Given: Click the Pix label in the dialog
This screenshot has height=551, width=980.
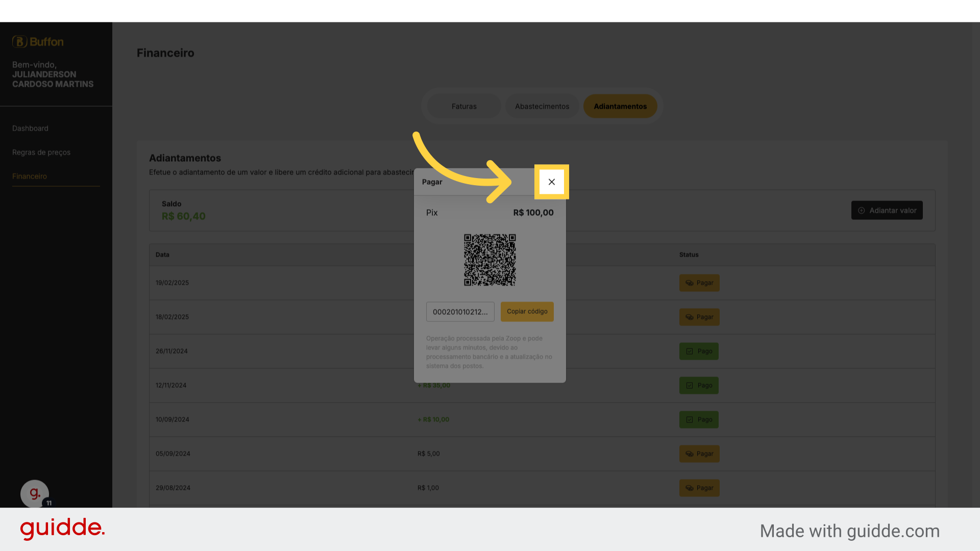Looking at the screenshot, I should tap(432, 213).
